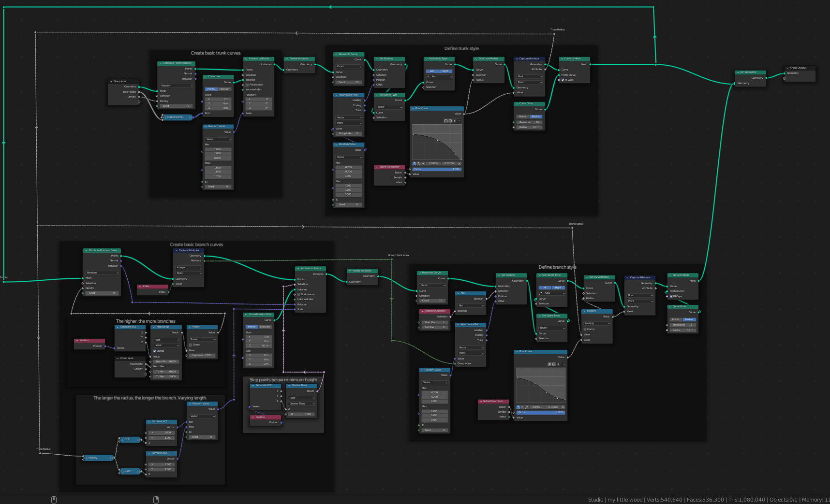Select Direction mode in the trunk Curve Line node
The width and height of the screenshot is (830, 504).
tap(224, 89)
